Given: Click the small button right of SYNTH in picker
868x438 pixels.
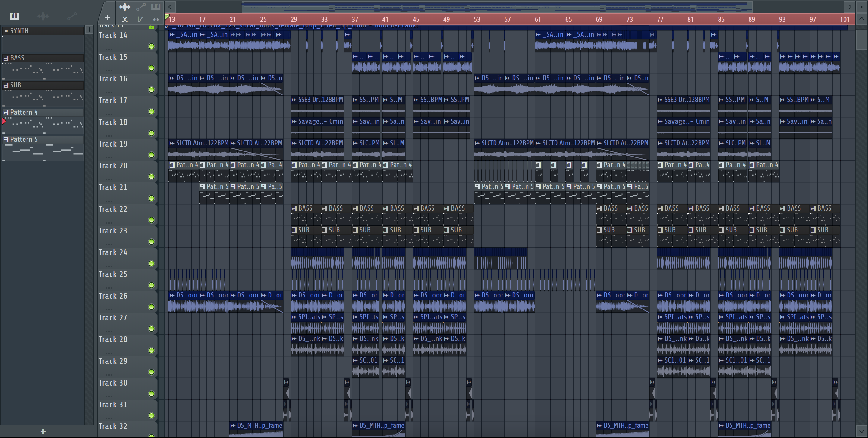Looking at the screenshot, I should click(x=89, y=30).
